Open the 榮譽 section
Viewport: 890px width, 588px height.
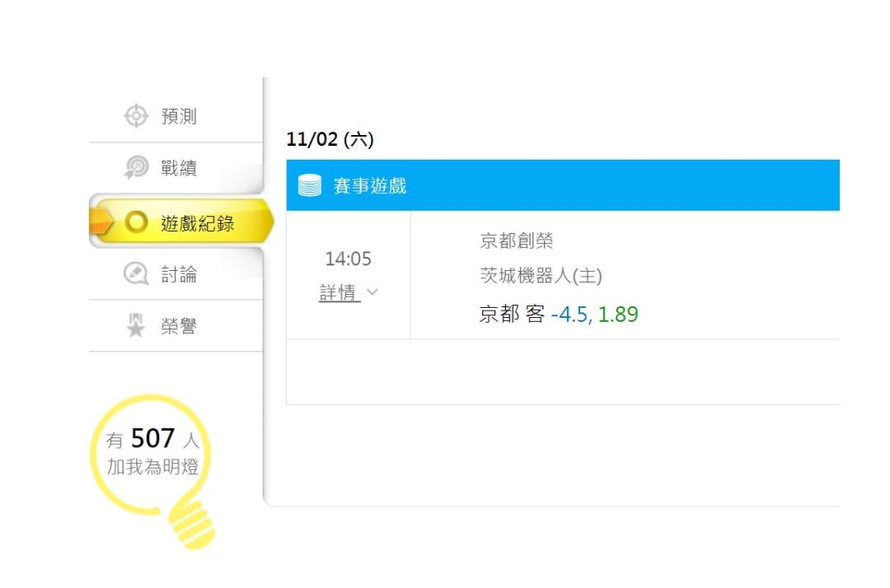point(176,326)
